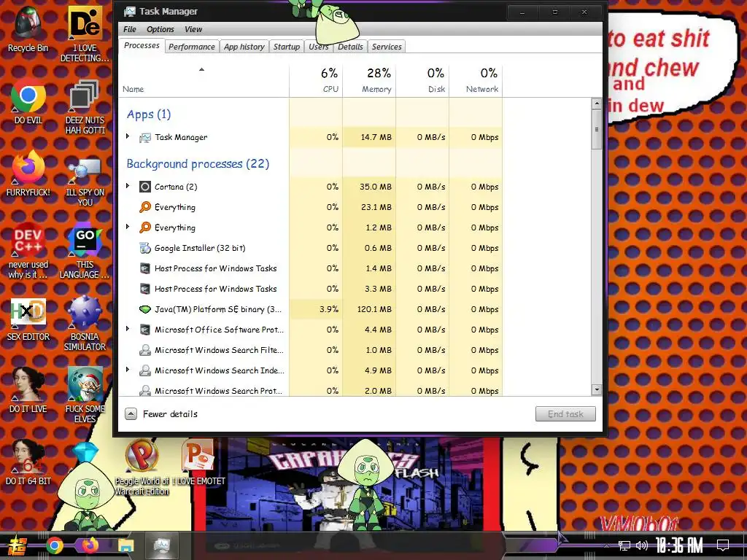Open File Explorer from the taskbar

click(x=125, y=545)
